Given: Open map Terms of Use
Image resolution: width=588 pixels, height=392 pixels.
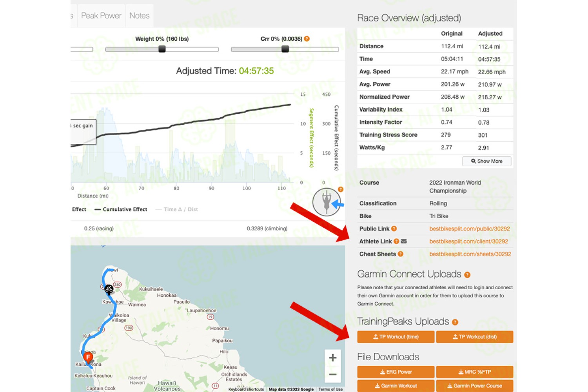Looking at the screenshot, I should coord(330,389).
